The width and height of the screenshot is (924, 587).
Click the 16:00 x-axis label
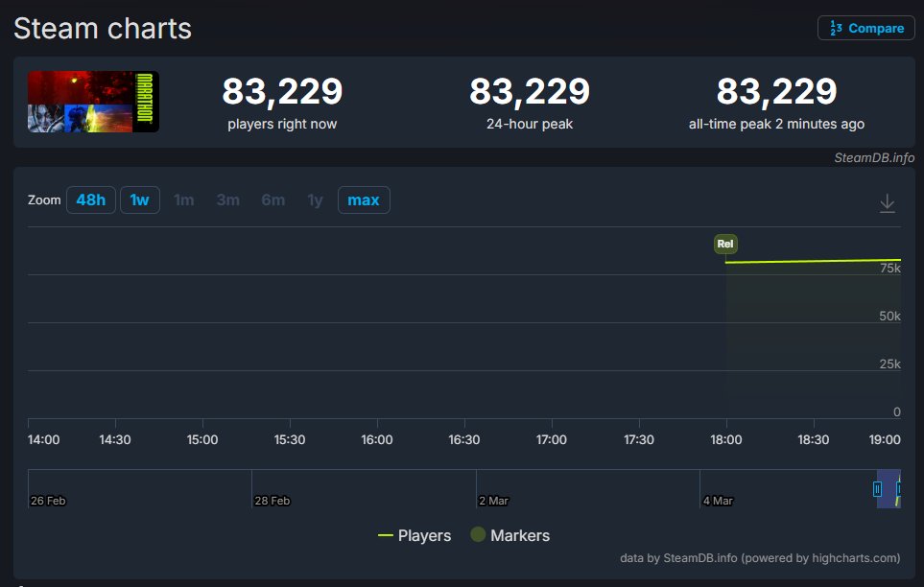coord(376,439)
